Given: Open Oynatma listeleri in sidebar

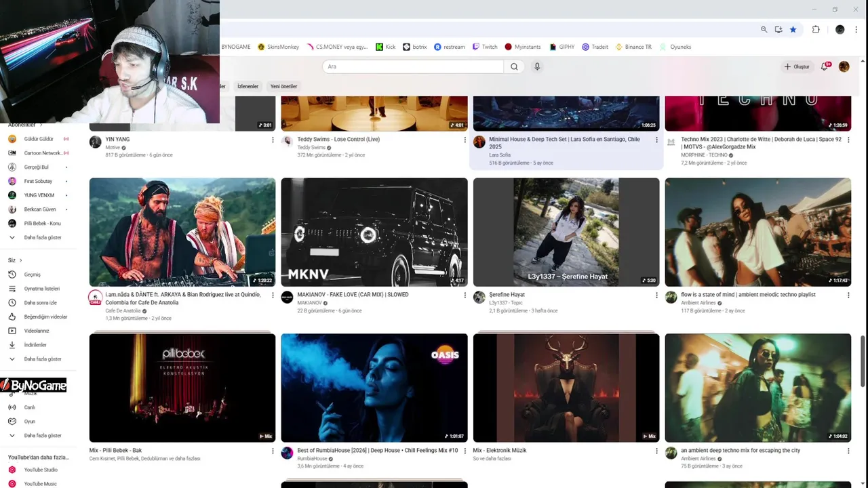Looking at the screenshot, I should (41, 289).
